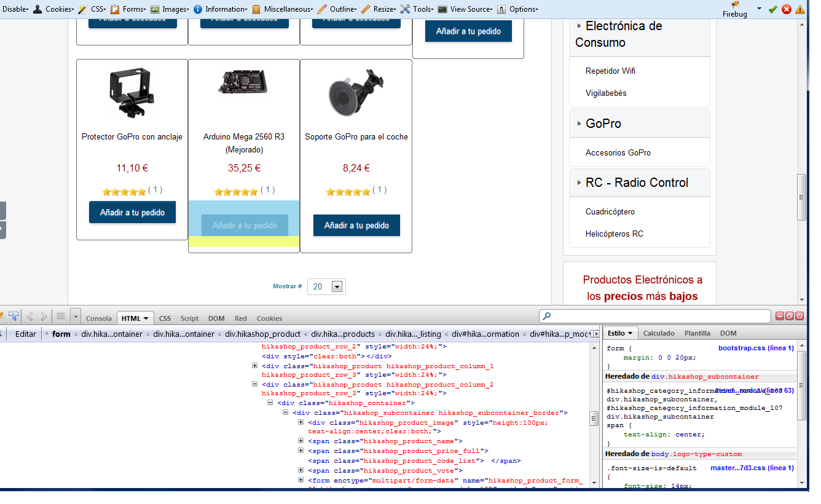The width and height of the screenshot is (821, 504).
Task: Open the Mostrar # items-per-page dropdown
Action: (x=326, y=286)
